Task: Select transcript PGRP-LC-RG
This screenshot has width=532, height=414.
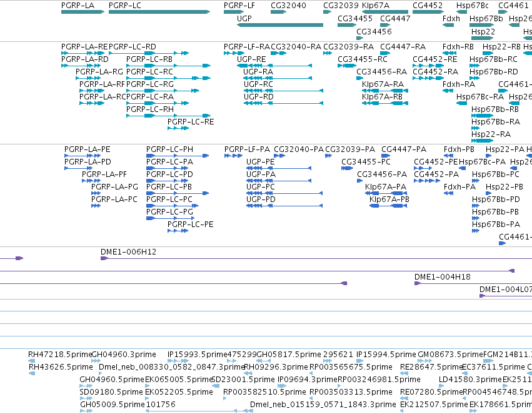Action: tap(150, 84)
